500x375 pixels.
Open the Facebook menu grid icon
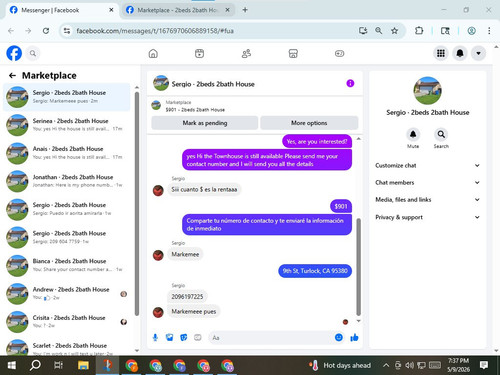pos(441,53)
